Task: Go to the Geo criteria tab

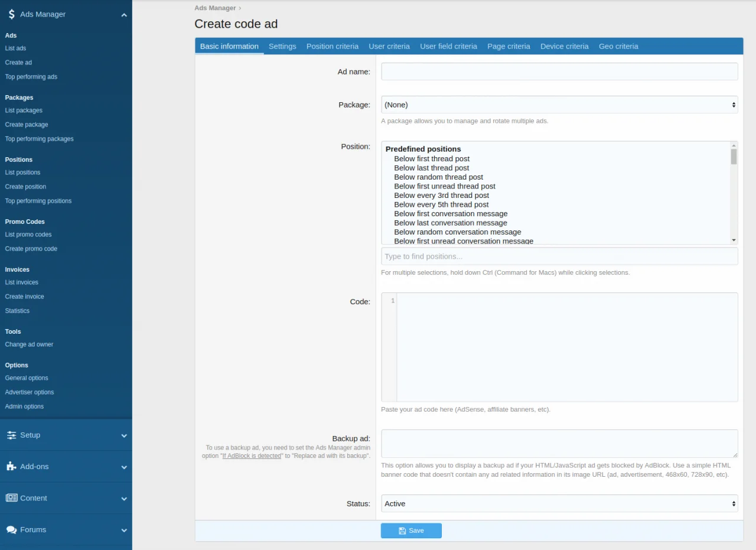Action: [618, 46]
